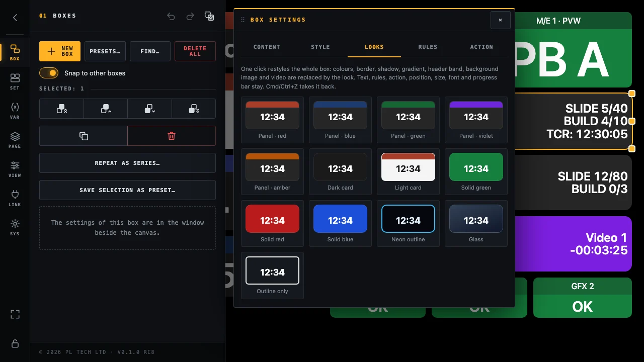
Task: Click the Delete All button
Action: point(195,51)
